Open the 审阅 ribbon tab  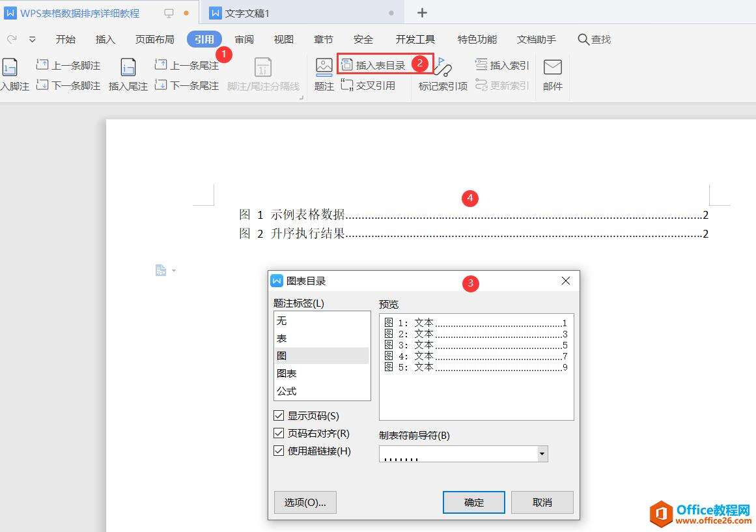point(244,39)
